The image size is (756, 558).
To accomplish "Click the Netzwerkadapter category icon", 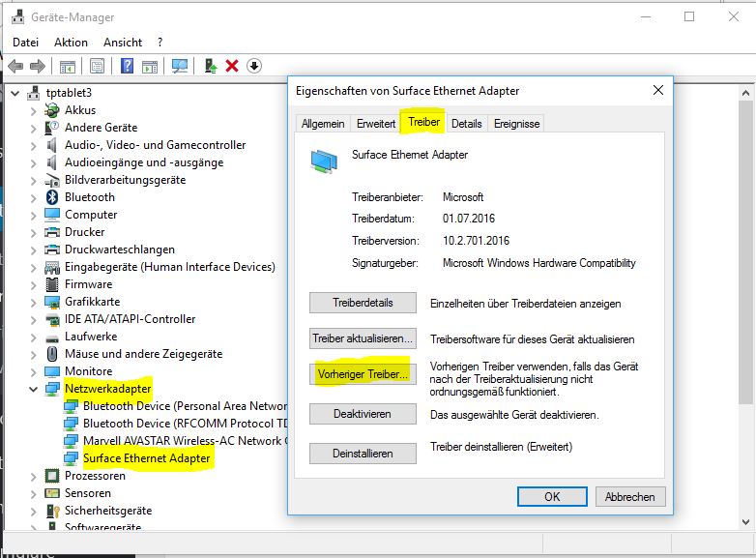I will [51, 389].
